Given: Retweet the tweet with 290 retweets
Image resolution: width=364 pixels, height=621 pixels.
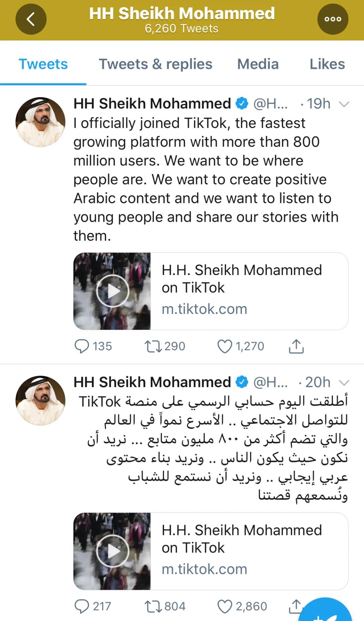Looking at the screenshot, I should click(153, 346).
